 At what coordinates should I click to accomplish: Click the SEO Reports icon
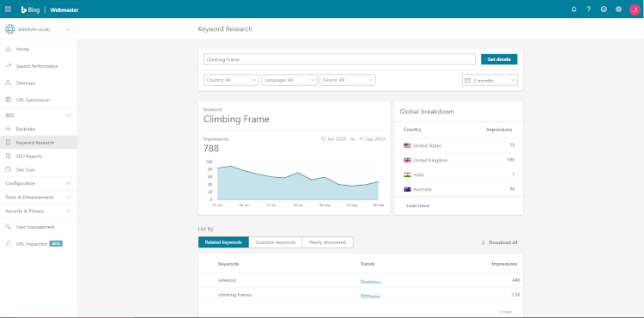click(9, 156)
